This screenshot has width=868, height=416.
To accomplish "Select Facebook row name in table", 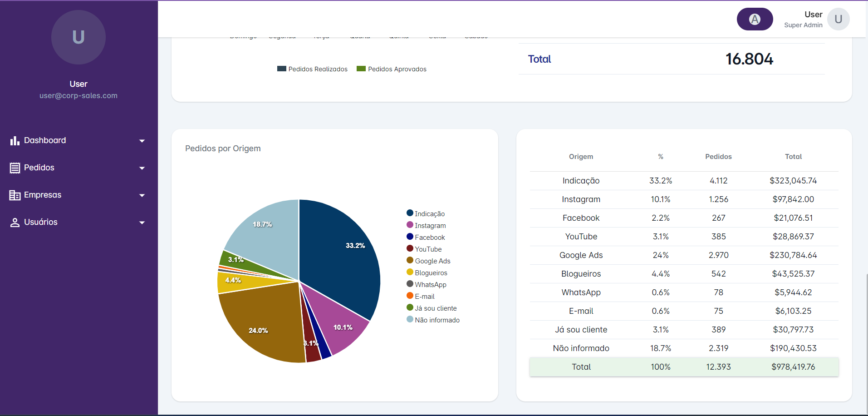I will point(581,218).
